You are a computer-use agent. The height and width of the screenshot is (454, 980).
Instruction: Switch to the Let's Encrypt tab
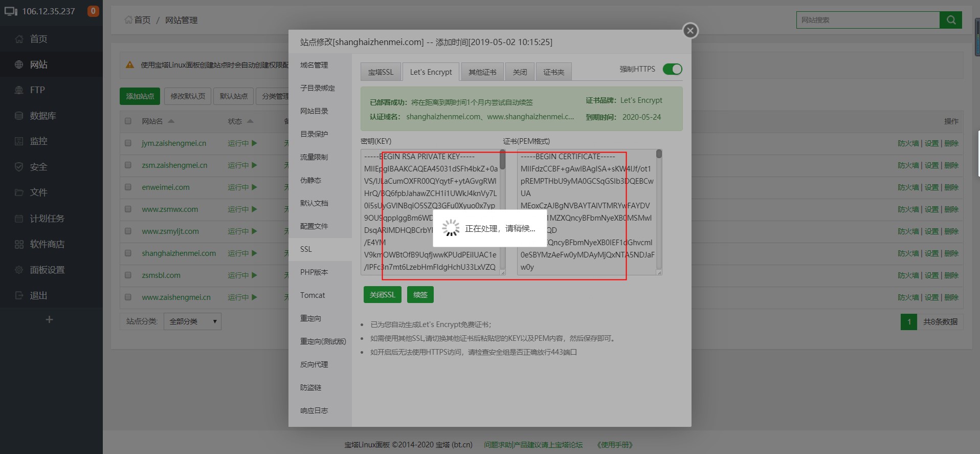pos(431,72)
